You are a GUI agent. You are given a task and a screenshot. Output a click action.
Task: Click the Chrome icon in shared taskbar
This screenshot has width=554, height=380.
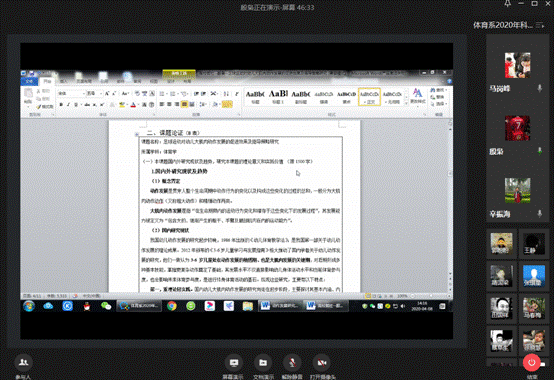[x=172, y=306]
